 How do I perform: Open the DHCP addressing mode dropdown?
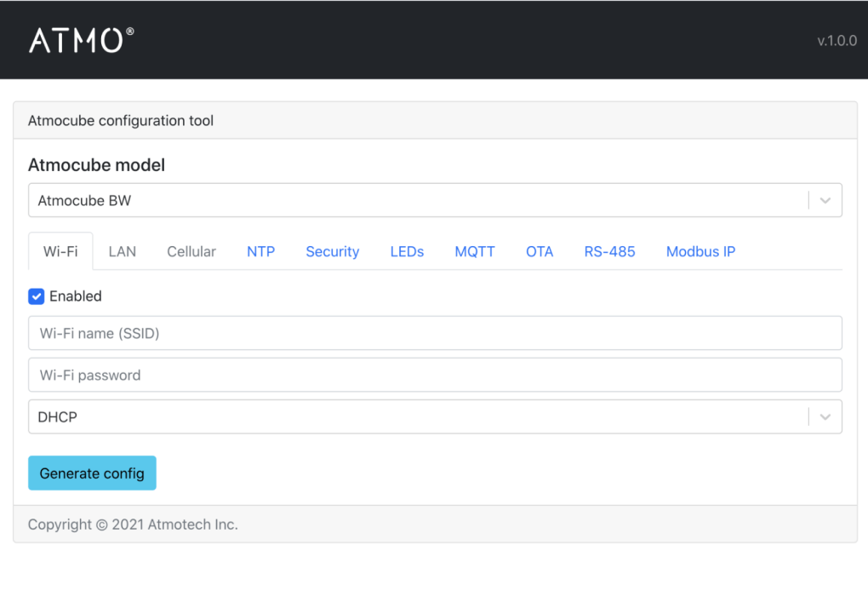point(417,417)
